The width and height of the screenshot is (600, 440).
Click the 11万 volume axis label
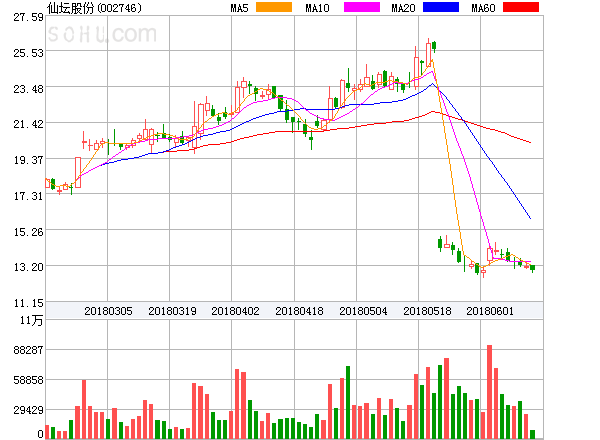tap(31, 320)
